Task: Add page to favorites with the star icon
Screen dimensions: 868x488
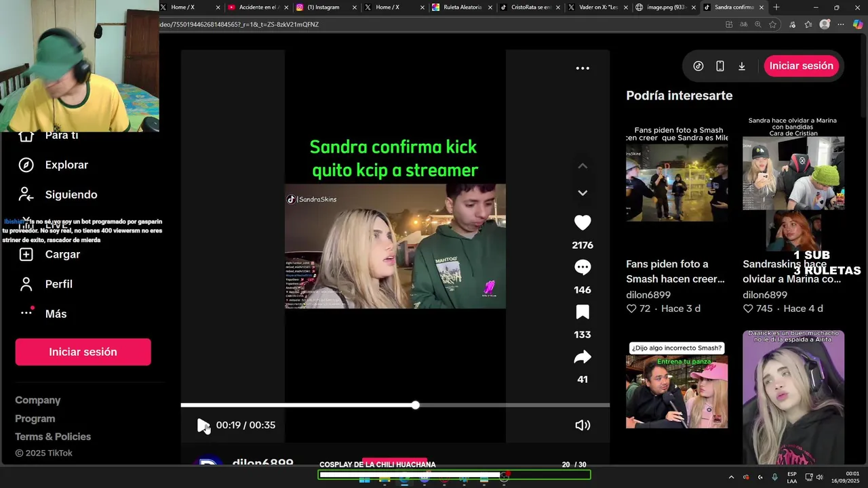Action: coord(773,24)
